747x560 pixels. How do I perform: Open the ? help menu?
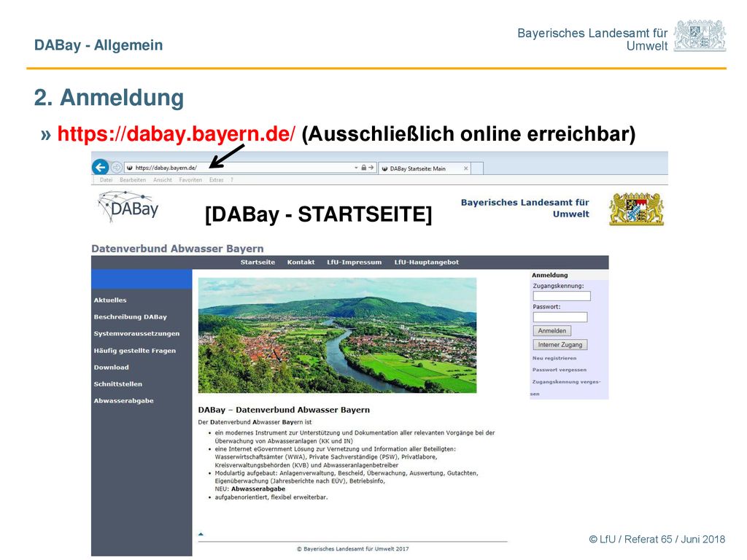[232, 180]
